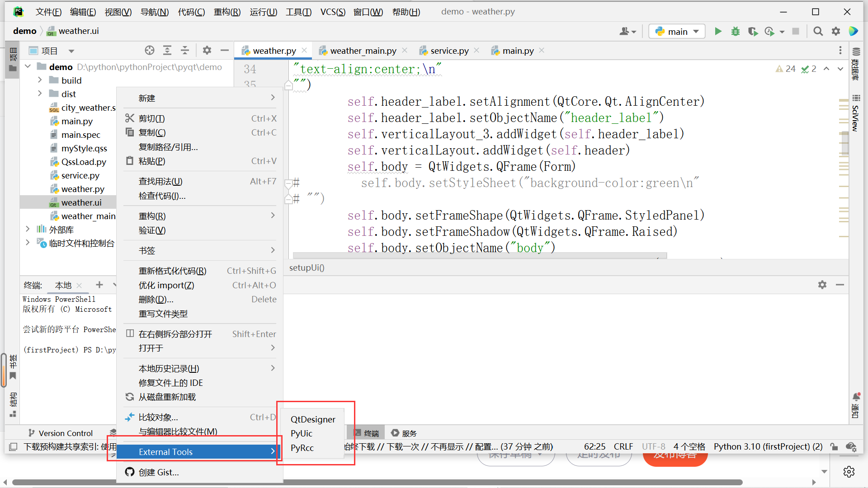Click the green Run button

pyautogui.click(x=718, y=31)
